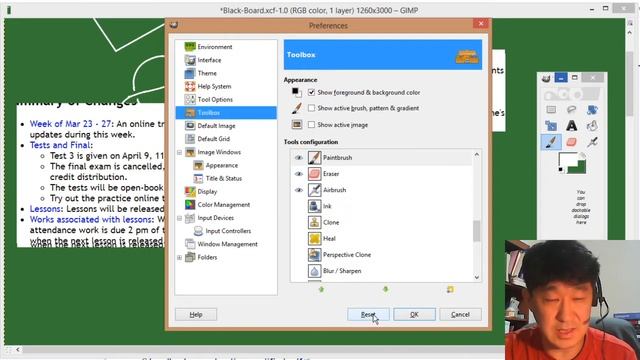
Task: Hide the Paintbrush tool via its eye icon
Action: [298, 158]
